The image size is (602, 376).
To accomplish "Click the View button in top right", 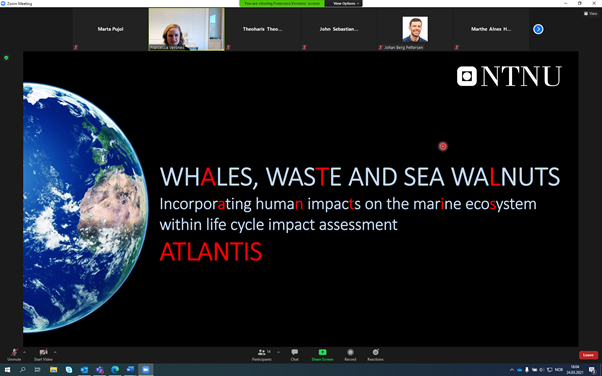I will click(590, 13).
